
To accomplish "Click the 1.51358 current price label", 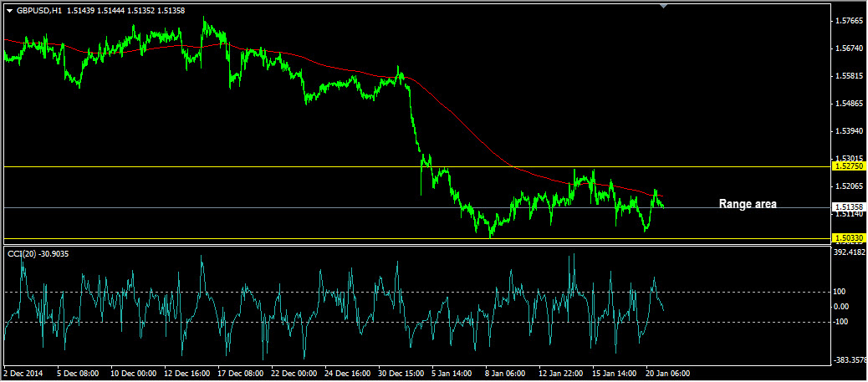I will coord(849,207).
